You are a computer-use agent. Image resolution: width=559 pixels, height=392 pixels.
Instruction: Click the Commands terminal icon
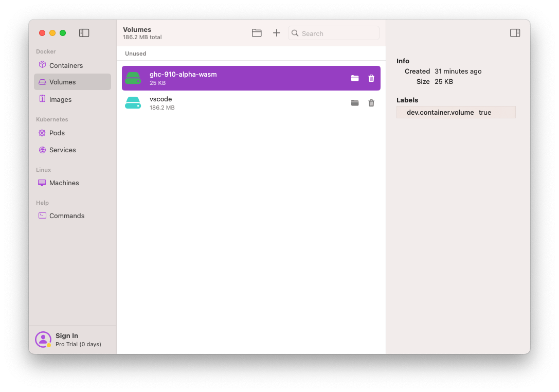[42, 216]
